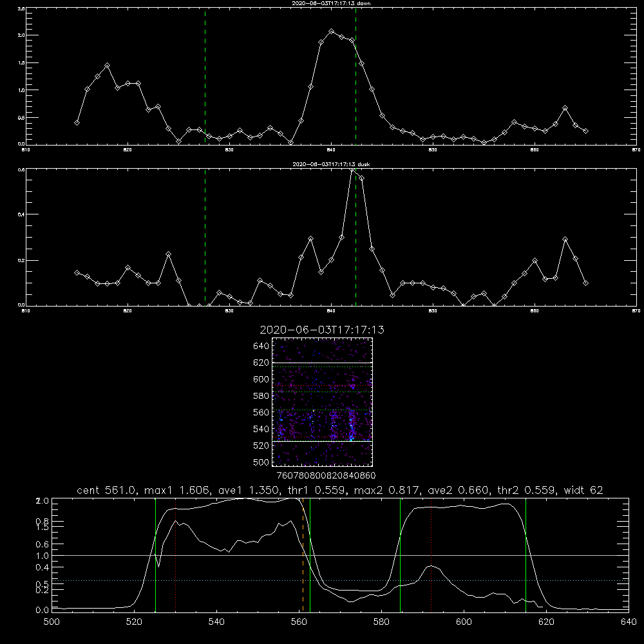This screenshot has height=644, width=644.
Task: Click the green solid line near 585 in bottom plot
Action: tap(400, 555)
